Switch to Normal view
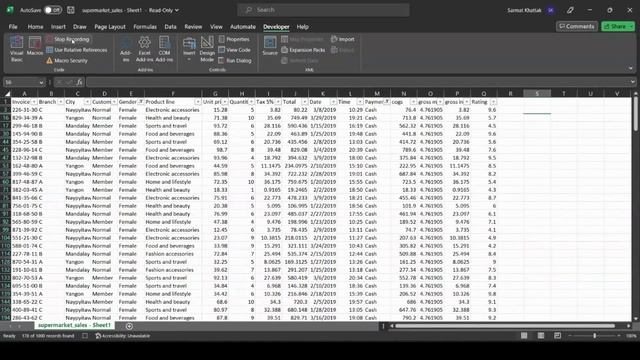Screen dimensions: 640x360 (524, 336)
